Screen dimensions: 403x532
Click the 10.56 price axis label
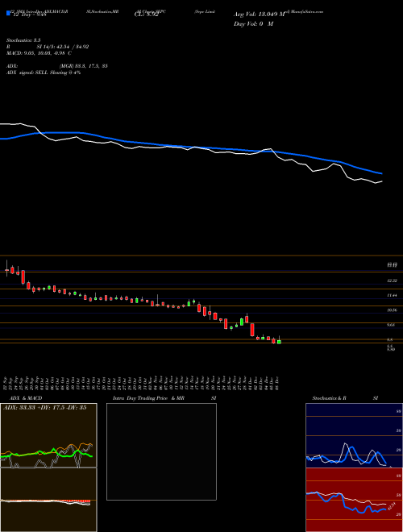pos(393,310)
